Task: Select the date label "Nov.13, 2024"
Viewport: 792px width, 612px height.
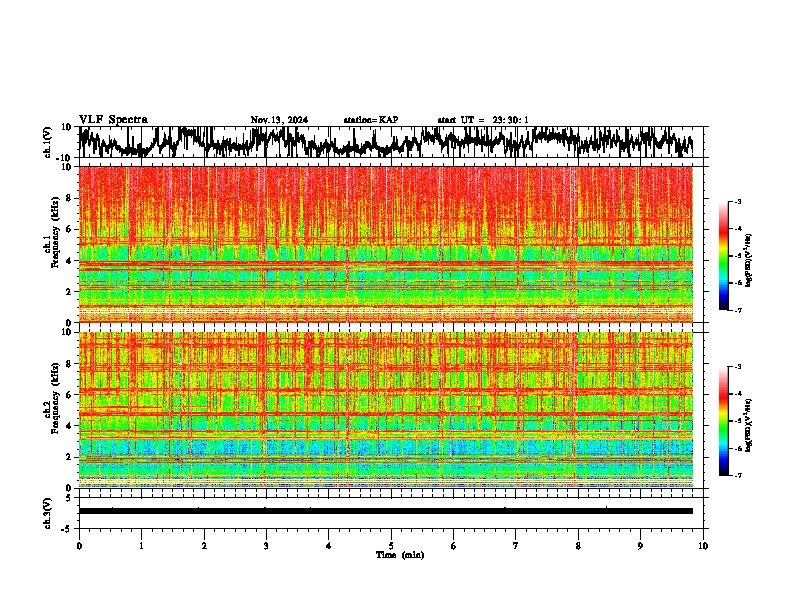Action: tap(279, 120)
